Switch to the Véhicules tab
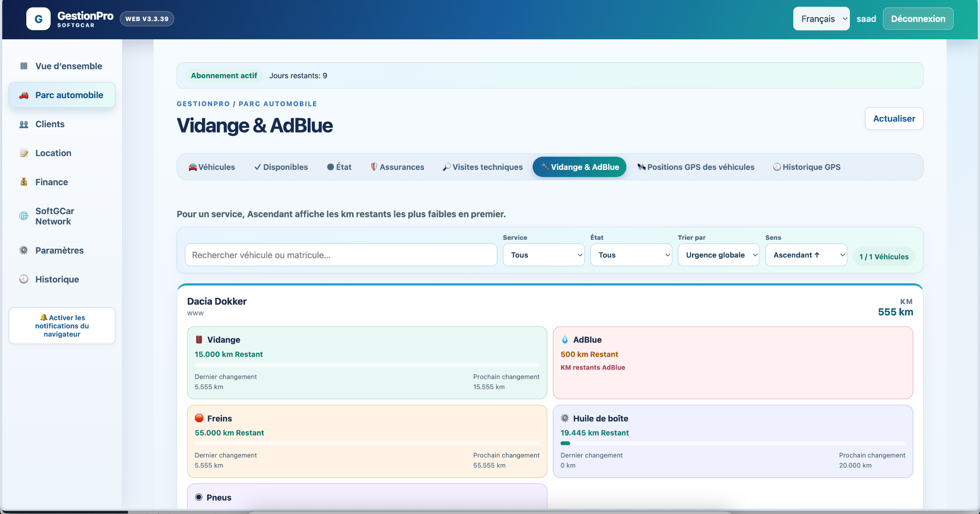This screenshot has height=514, width=980. [212, 167]
